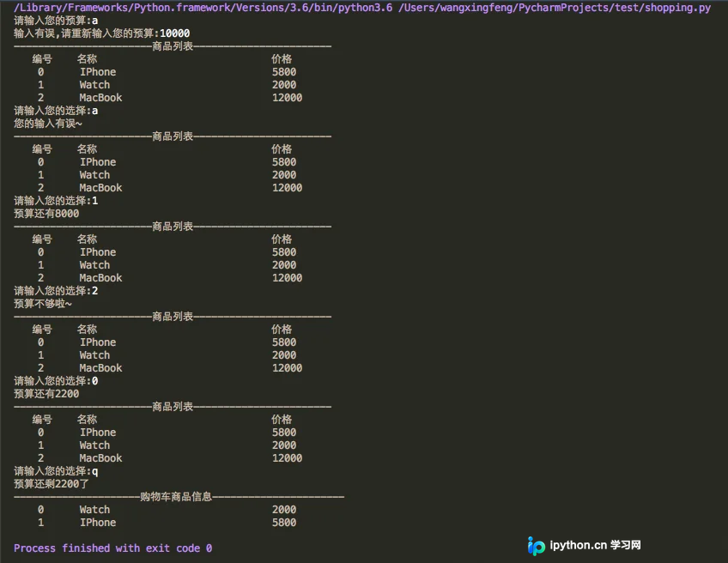Select the error message "您的输入有误~"
The image size is (728, 563).
pos(48,124)
